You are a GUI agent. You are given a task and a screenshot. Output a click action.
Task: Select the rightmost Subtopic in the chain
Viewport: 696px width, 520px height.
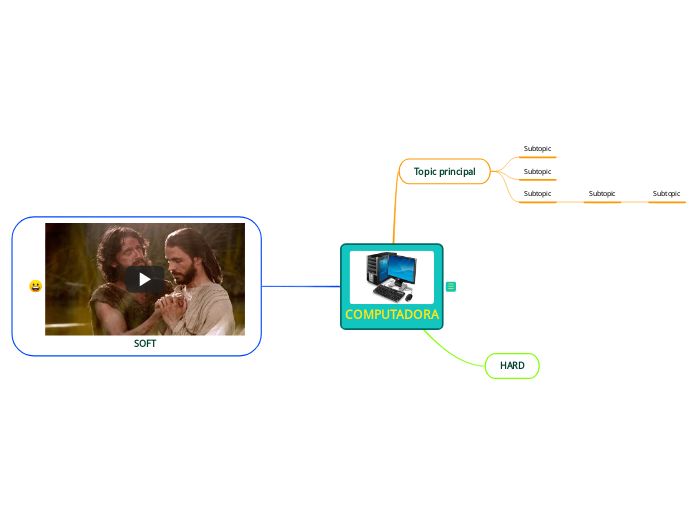(666, 194)
